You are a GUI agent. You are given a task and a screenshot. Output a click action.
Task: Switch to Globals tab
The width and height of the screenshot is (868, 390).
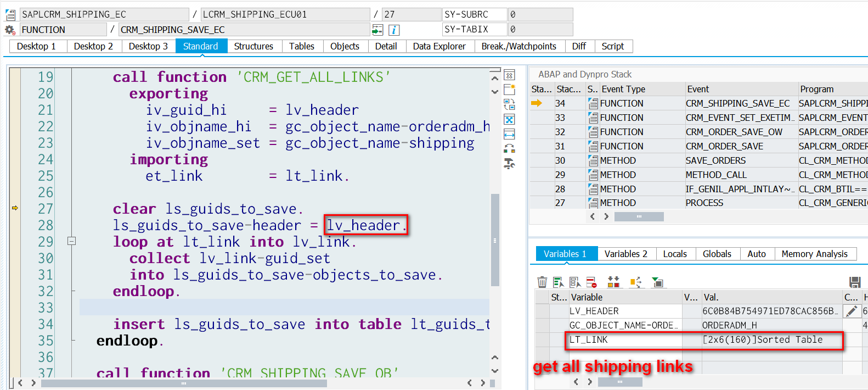click(717, 254)
